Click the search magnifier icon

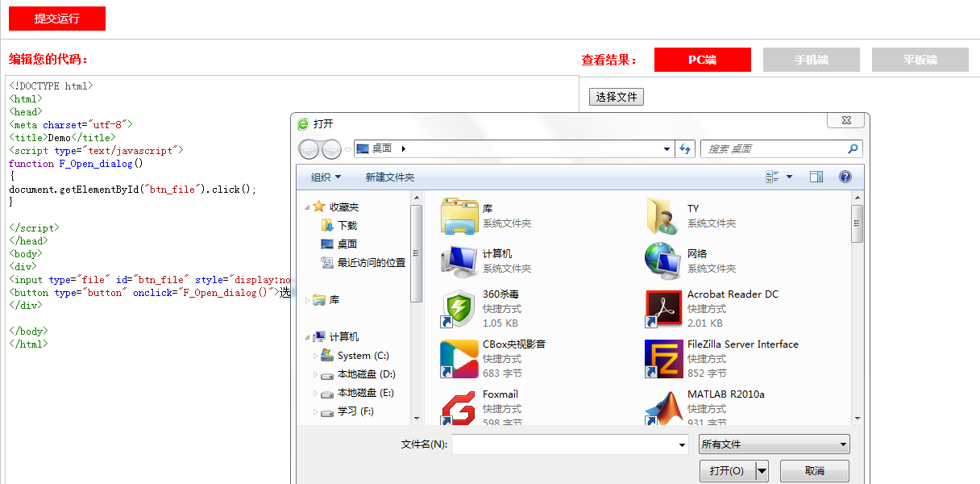853,148
